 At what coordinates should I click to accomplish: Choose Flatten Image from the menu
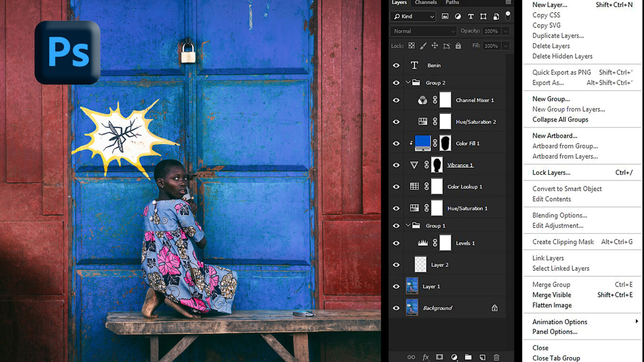point(552,305)
